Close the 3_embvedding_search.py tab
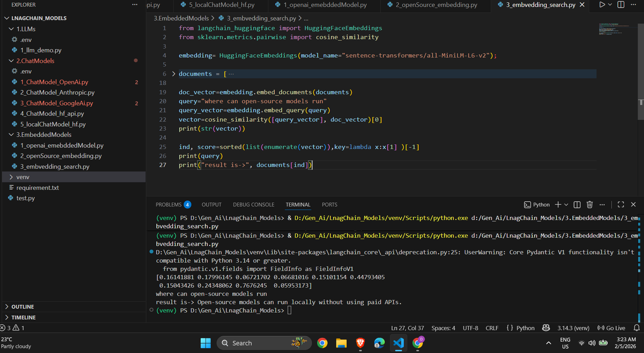 tap(582, 5)
